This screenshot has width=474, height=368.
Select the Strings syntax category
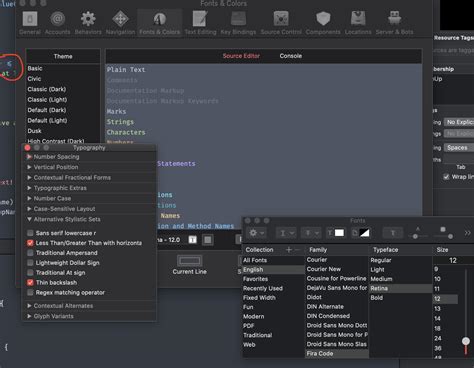point(120,122)
